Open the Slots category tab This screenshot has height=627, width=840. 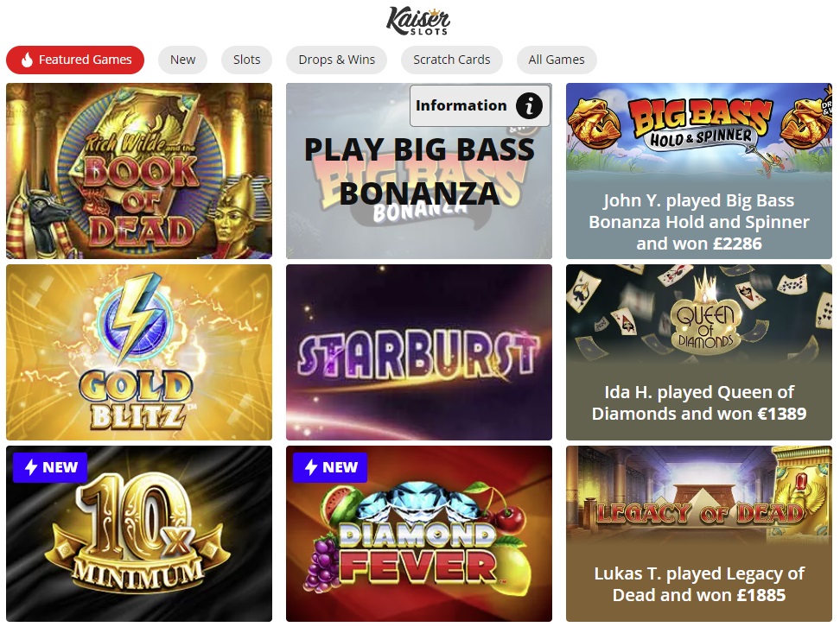[x=247, y=60]
